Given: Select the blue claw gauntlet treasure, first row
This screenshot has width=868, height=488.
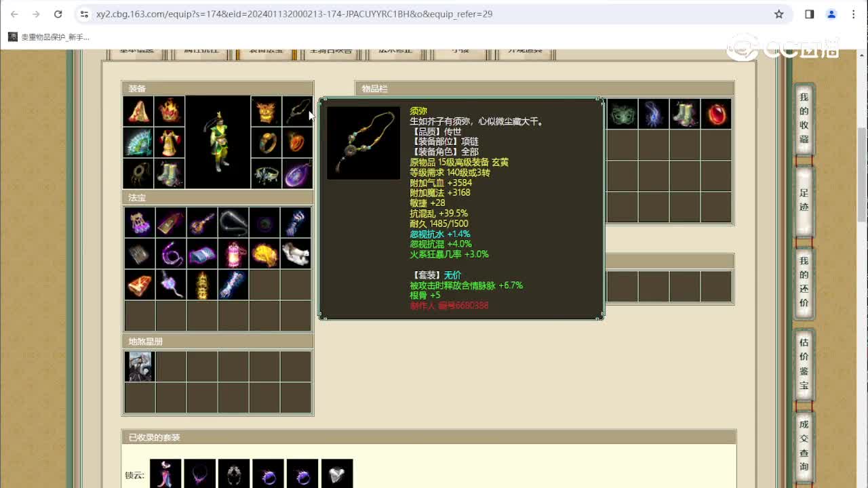Looking at the screenshot, I should click(x=296, y=222).
